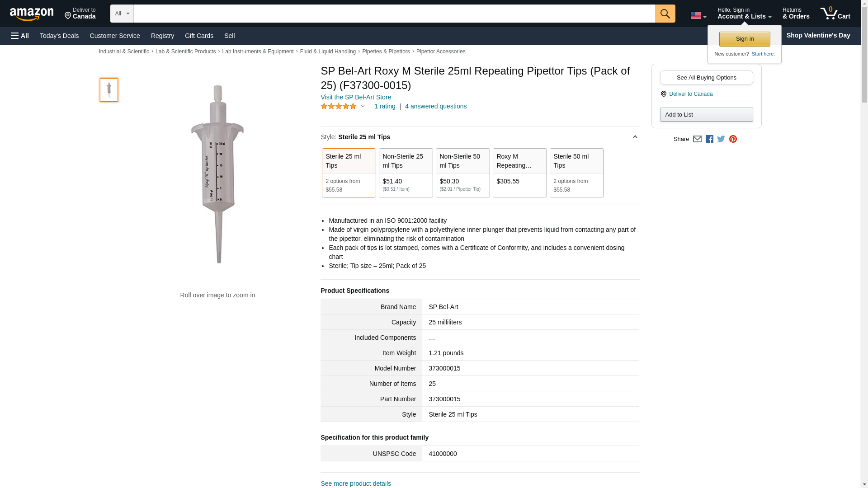The image size is (868, 488).
Task: Go to Amazon home via logo
Action: [x=32, y=14]
